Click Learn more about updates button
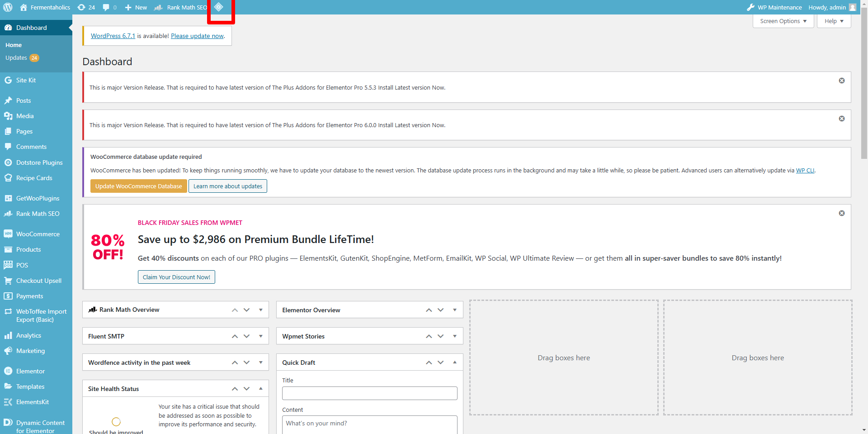Image resolution: width=868 pixels, height=434 pixels. 228,186
